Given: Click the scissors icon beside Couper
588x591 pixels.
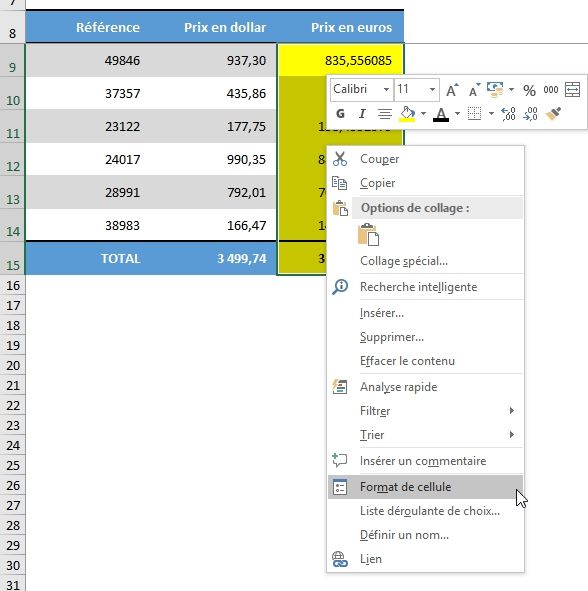Looking at the screenshot, I should (340, 159).
